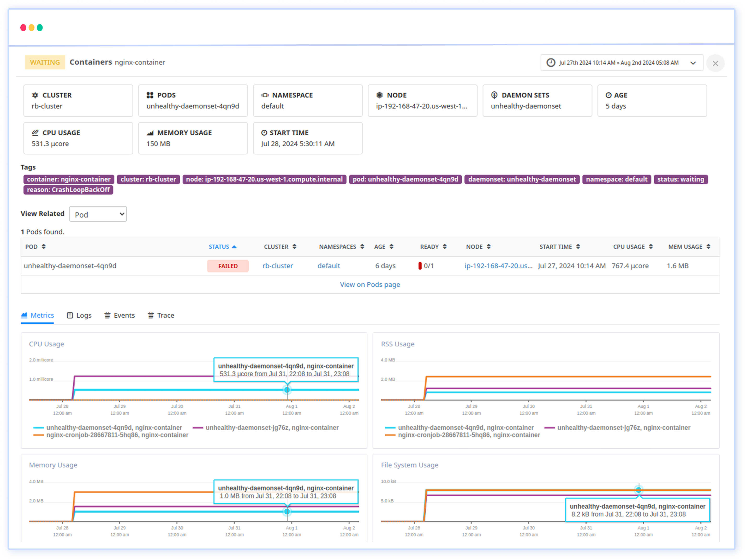Toggle unhealthy-daemonset-jg76z legend in RSS Usage chart
Viewport: 746px width, 560px height.
point(617,428)
